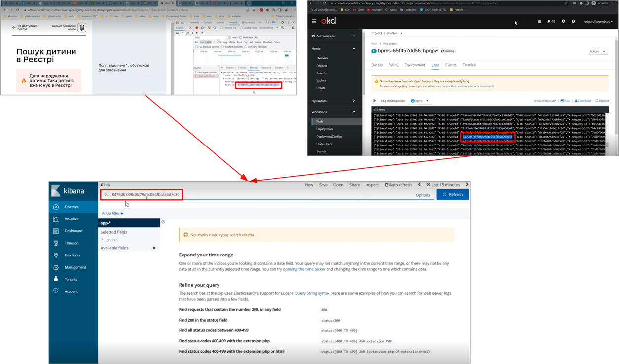Open bpms container dropdown in OKD logs

tap(420, 101)
